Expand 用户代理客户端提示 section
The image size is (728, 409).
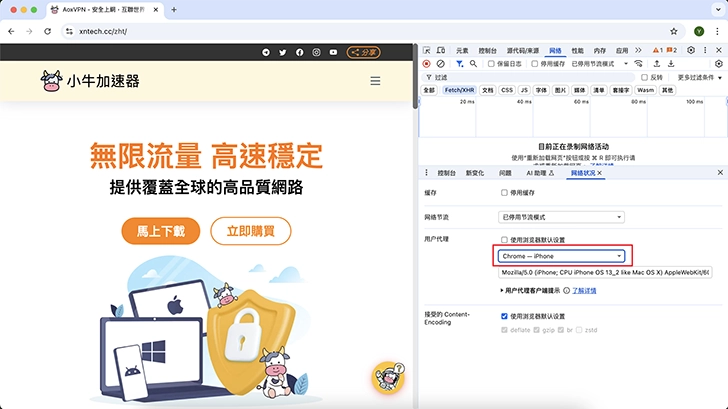click(502, 290)
